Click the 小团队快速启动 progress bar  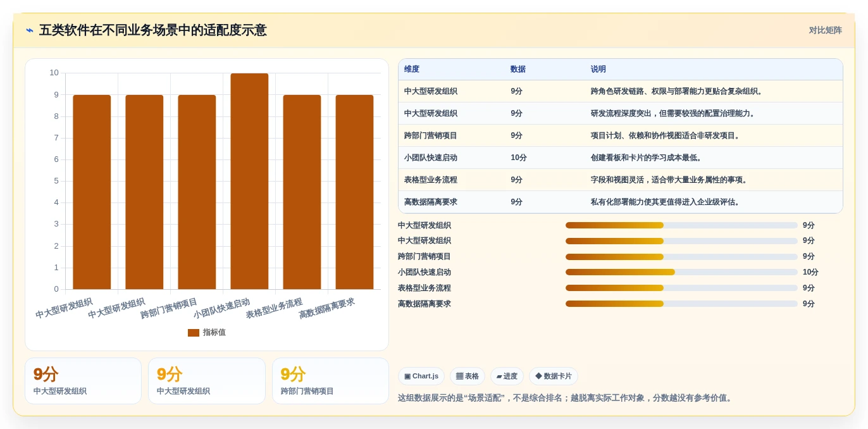(x=681, y=272)
